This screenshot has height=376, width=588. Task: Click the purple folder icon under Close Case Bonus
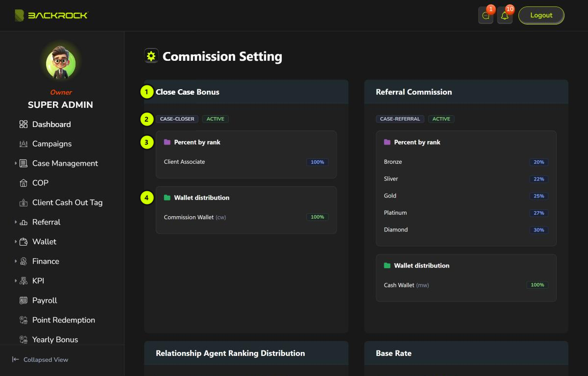click(167, 142)
